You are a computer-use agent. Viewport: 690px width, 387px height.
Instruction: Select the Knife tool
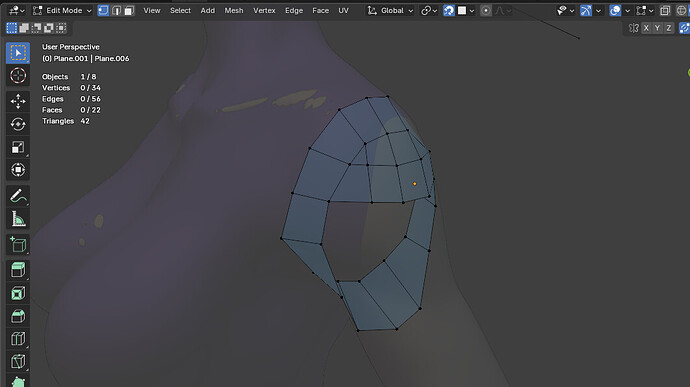coord(18,361)
